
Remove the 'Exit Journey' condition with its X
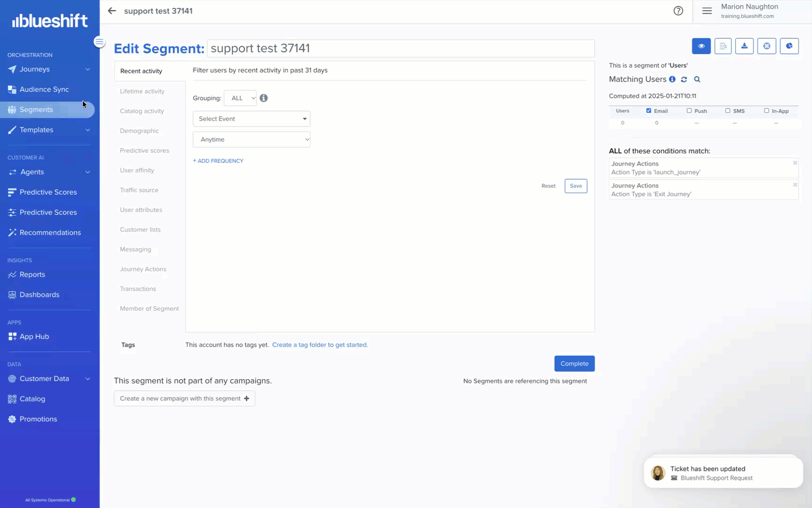coord(795,185)
